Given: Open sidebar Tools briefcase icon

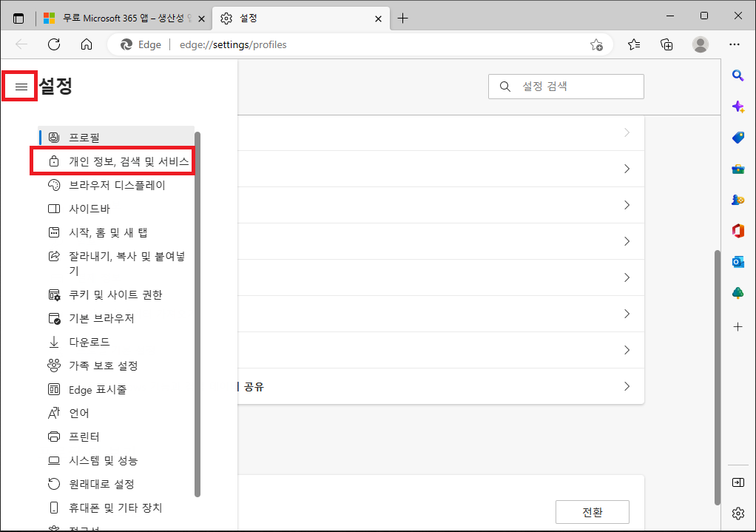Looking at the screenshot, I should pos(738,169).
